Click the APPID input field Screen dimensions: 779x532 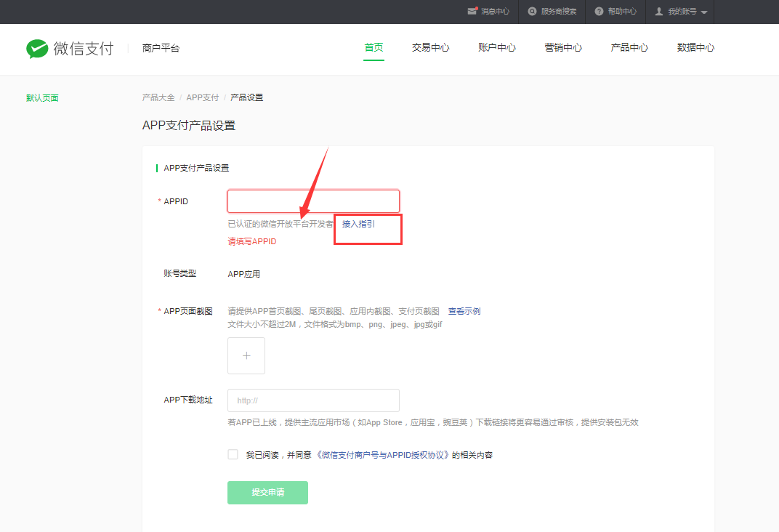313,201
